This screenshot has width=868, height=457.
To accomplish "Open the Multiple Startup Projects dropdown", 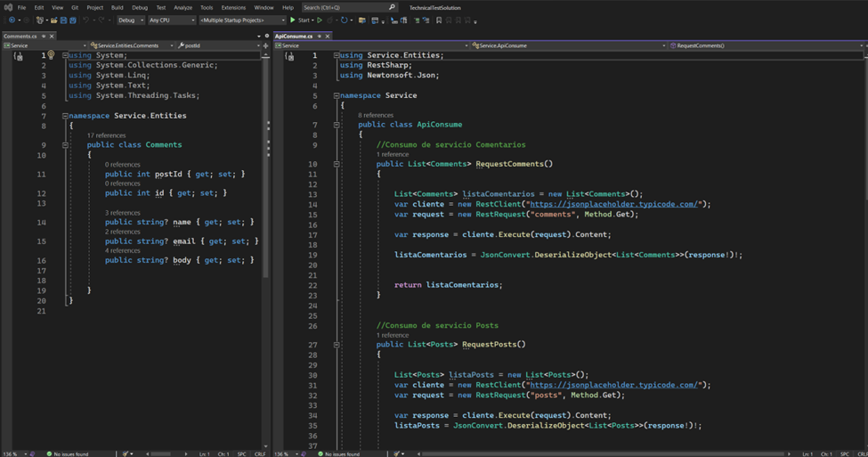I will pos(242,20).
